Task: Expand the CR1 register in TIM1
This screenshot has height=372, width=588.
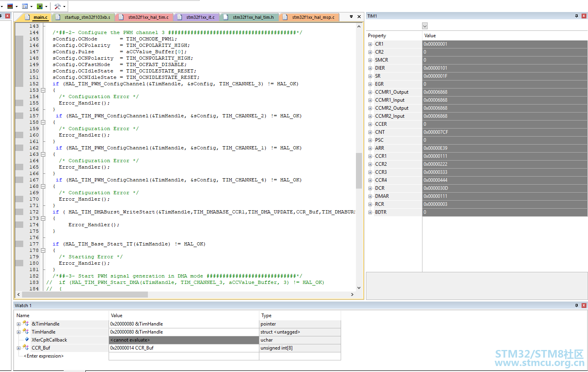Action: 370,44
